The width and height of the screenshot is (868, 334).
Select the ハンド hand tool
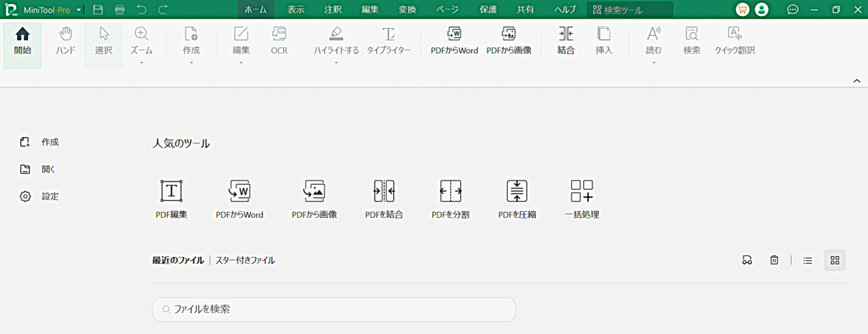pos(66,42)
